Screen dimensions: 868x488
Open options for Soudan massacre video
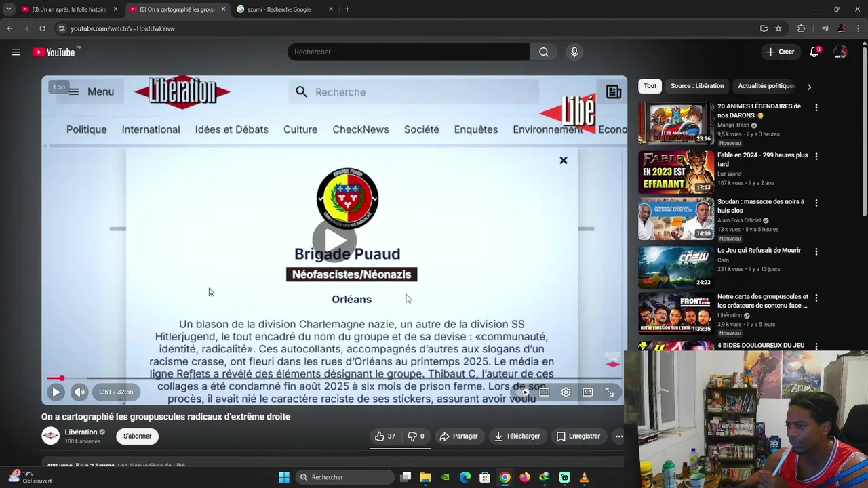[x=816, y=203]
